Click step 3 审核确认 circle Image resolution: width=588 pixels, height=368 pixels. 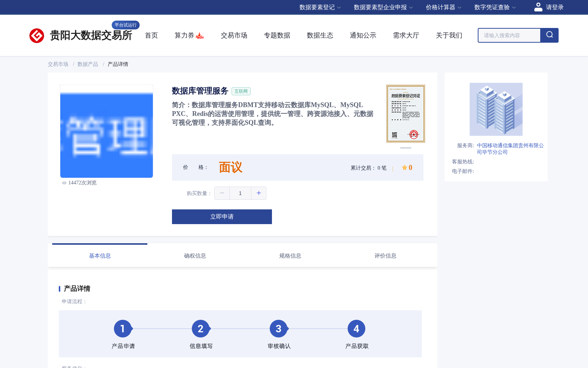pyautogui.click(x=279, y=329)
